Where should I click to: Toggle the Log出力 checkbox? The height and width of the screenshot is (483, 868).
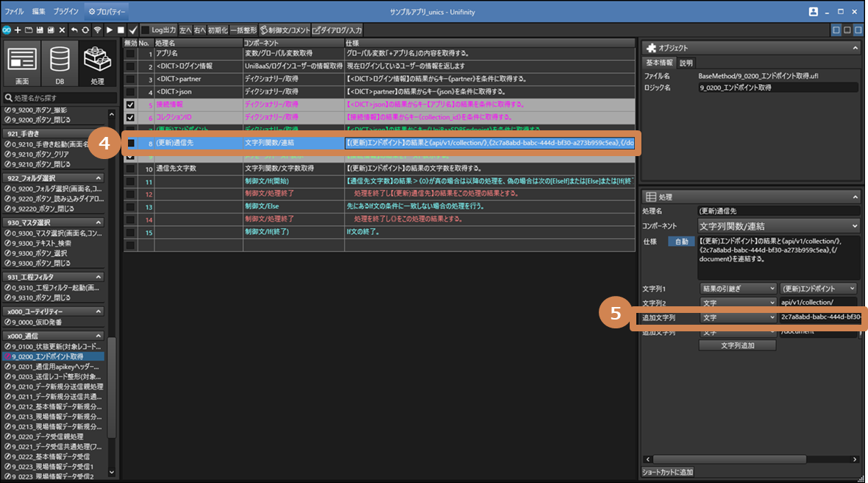145,30
